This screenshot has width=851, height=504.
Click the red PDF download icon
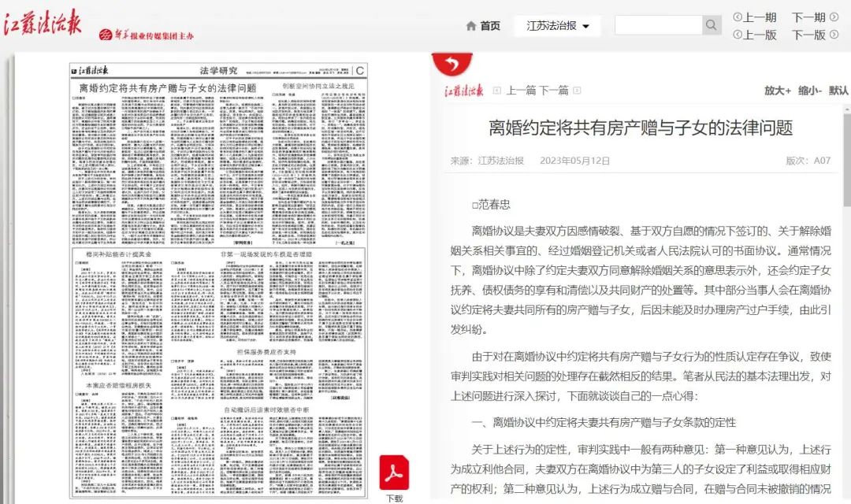(394, 472)
